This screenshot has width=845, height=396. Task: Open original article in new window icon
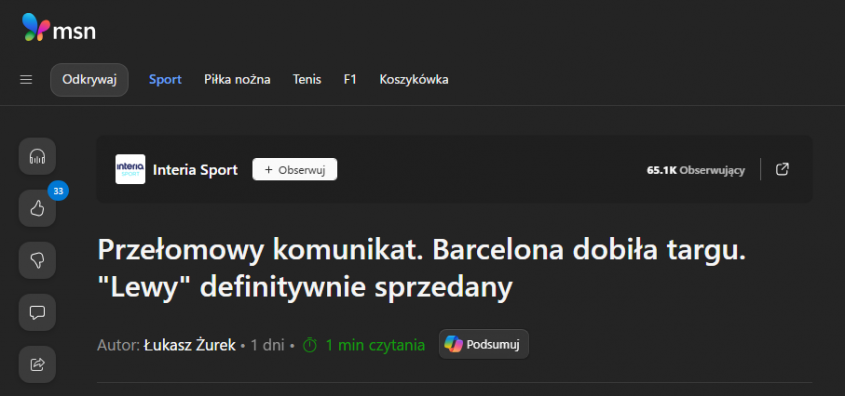(782, 169)
